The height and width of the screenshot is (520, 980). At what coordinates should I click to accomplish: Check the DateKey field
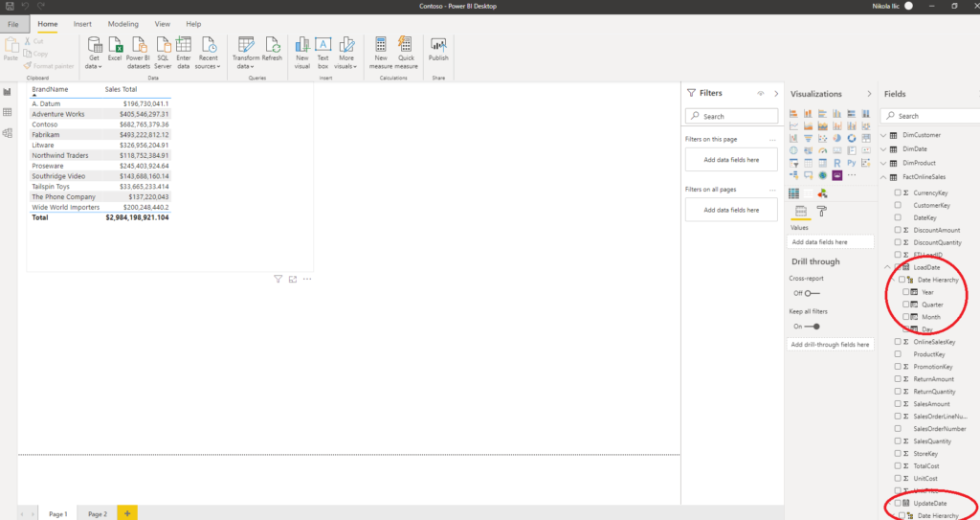[898, 217]
